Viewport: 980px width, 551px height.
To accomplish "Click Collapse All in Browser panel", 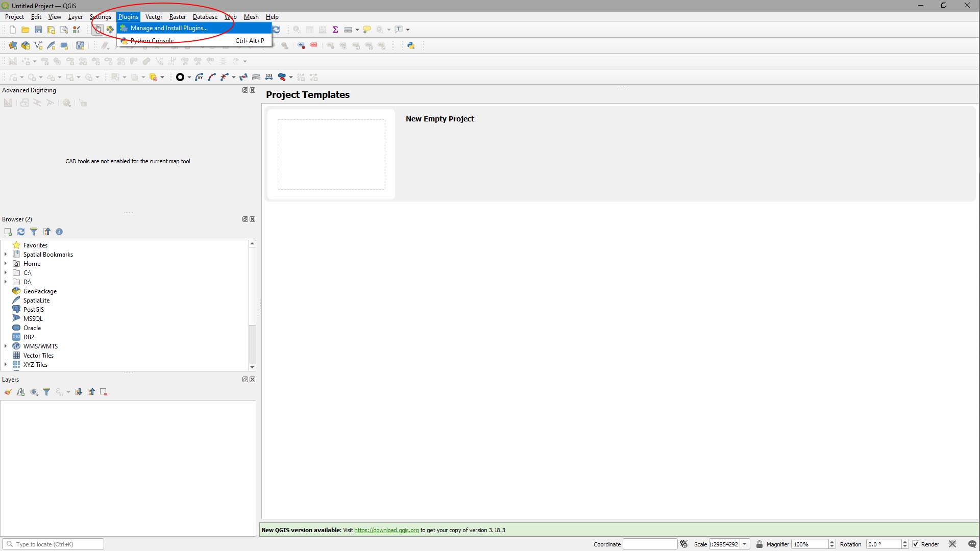I will [46, 232].
